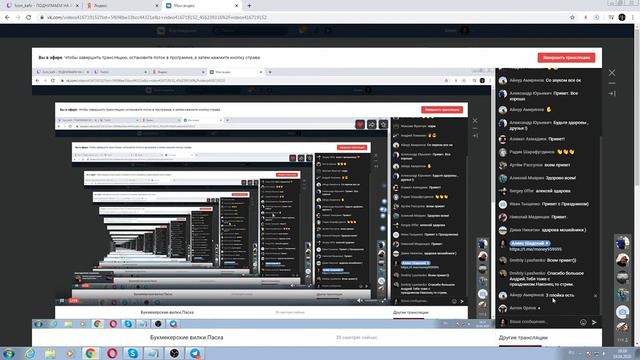Open a new browser tab

pyautogui.click(x=249, y=6)
